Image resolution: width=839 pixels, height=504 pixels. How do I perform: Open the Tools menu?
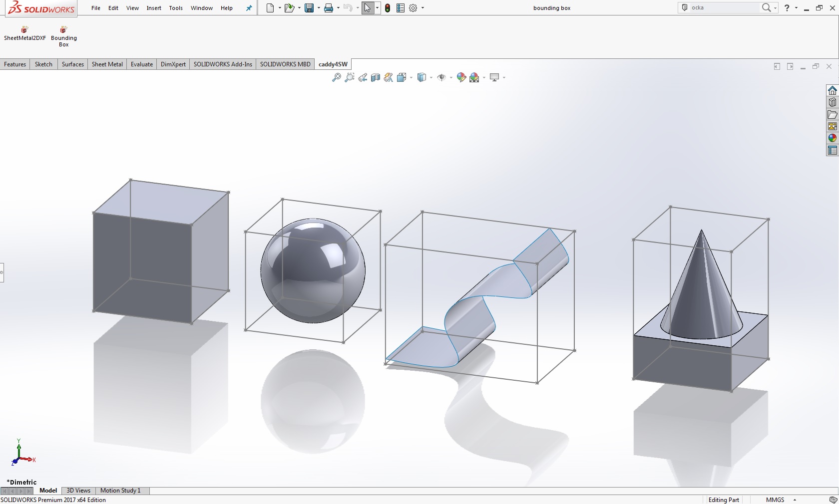[x=176, y=8]
